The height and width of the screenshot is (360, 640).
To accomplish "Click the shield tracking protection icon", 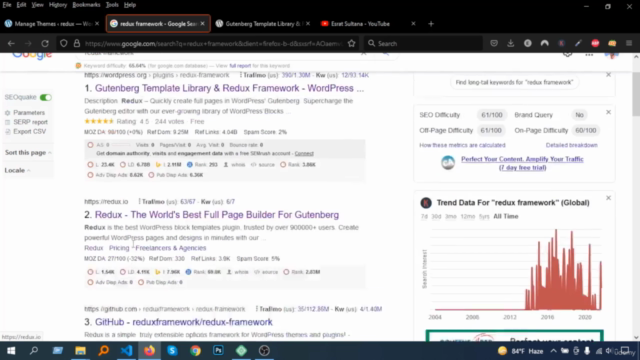I will [63, 43].
